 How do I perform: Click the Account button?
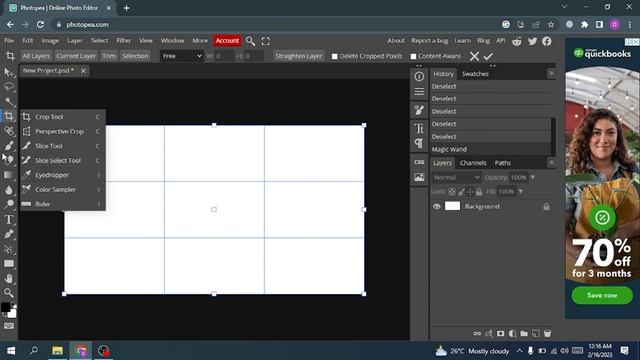tap(227, 40)
